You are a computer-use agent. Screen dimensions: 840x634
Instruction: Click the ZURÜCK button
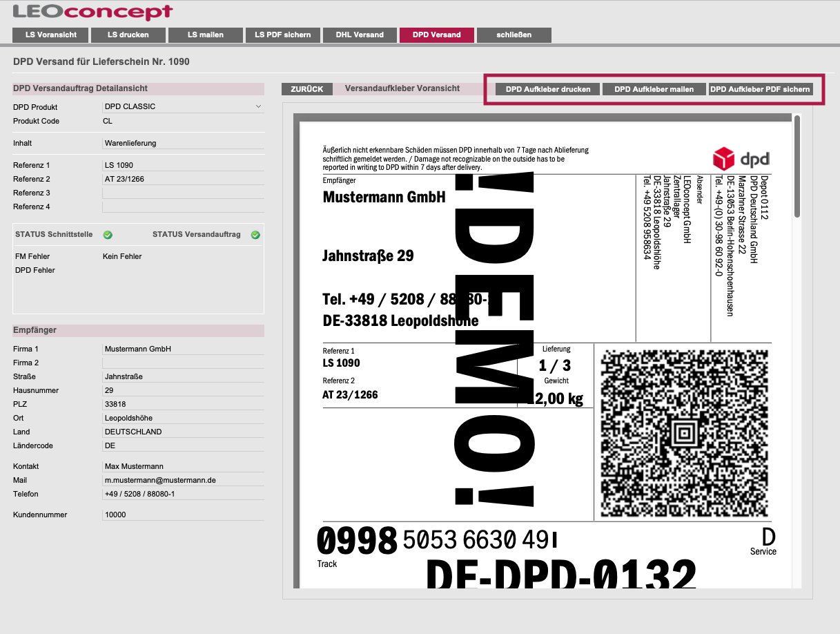307,89
